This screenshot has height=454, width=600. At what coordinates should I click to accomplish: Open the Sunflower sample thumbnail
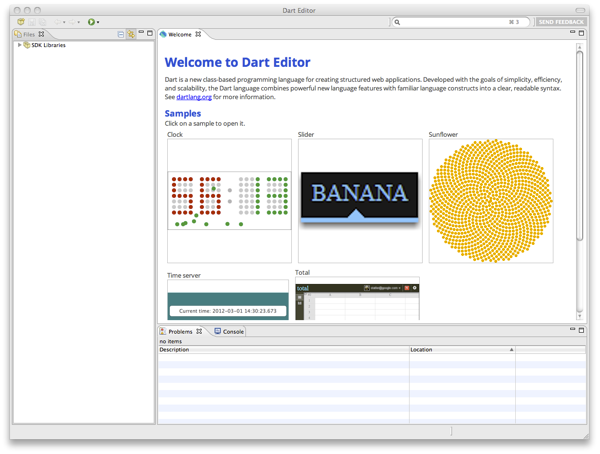pos(491,201)
